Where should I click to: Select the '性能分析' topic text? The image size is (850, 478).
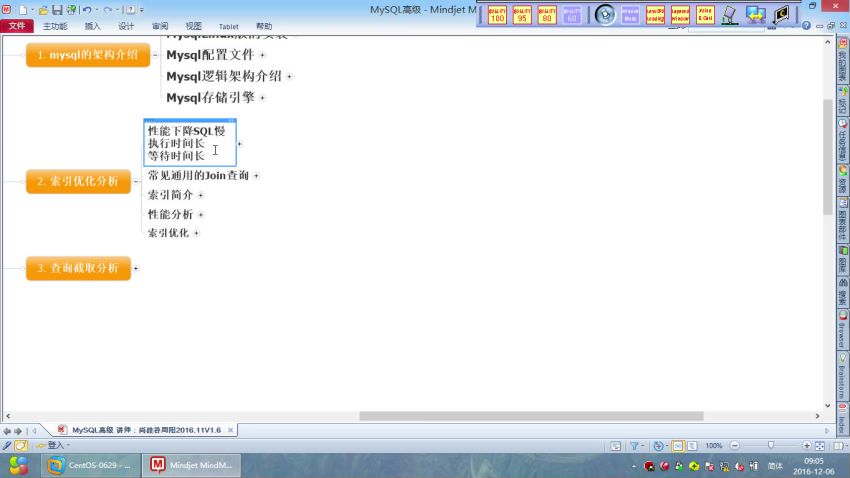tap(170, 215)
